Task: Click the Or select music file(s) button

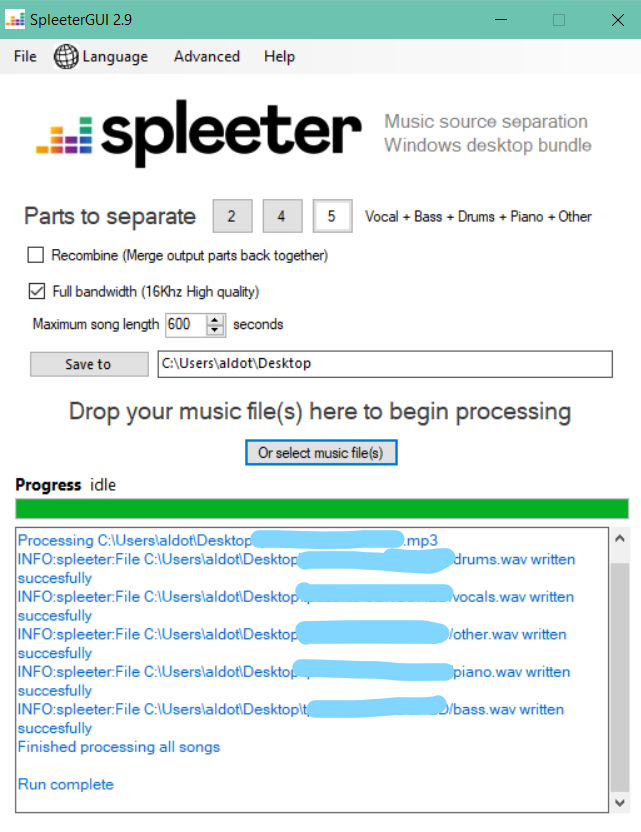Action: coord(320,452)
